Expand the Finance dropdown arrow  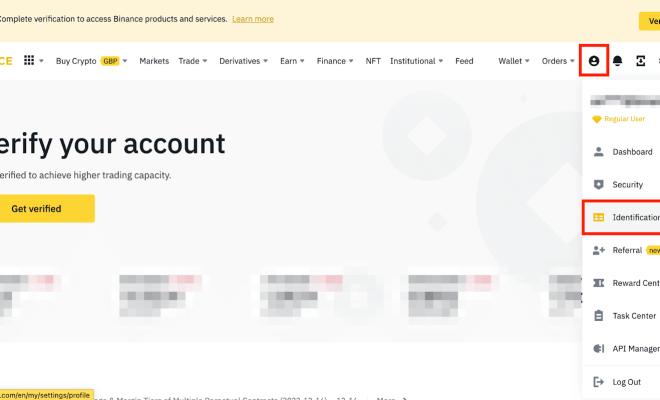tap(351, 61)
